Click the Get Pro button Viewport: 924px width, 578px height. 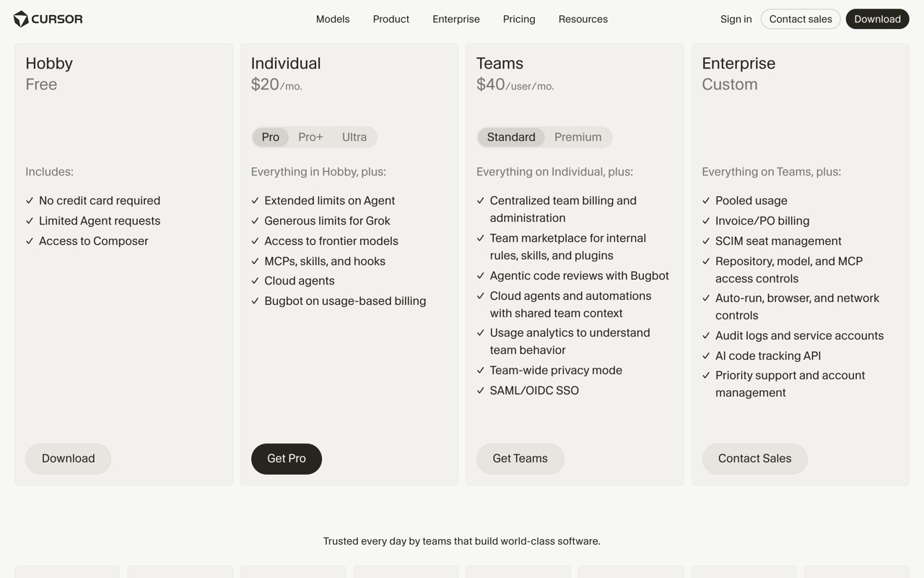287,459
